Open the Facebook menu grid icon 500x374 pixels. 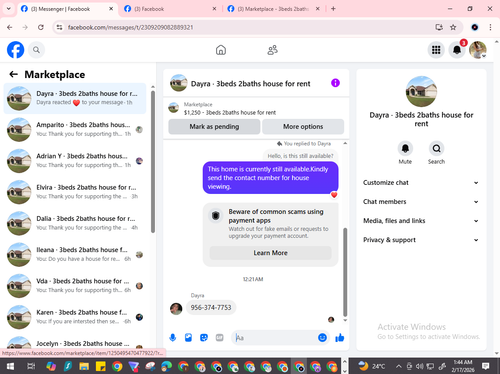[x=436, y=50]
